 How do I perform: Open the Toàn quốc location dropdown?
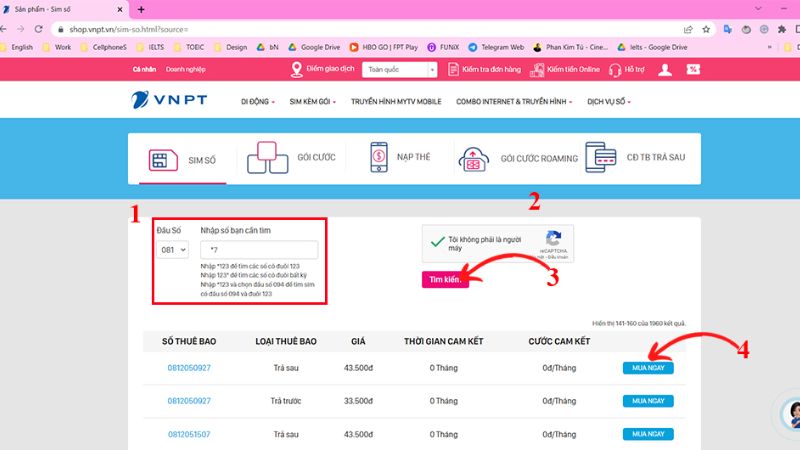[399, 69]
